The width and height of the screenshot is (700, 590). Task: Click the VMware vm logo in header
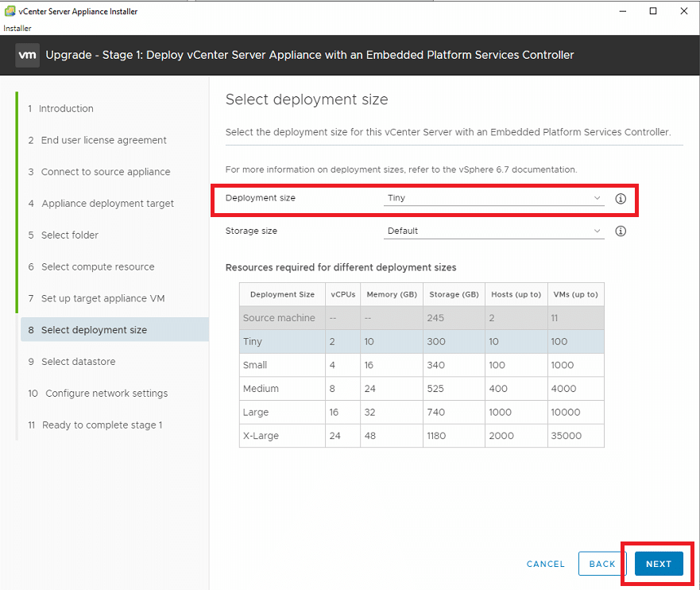(x=27, y=55)
